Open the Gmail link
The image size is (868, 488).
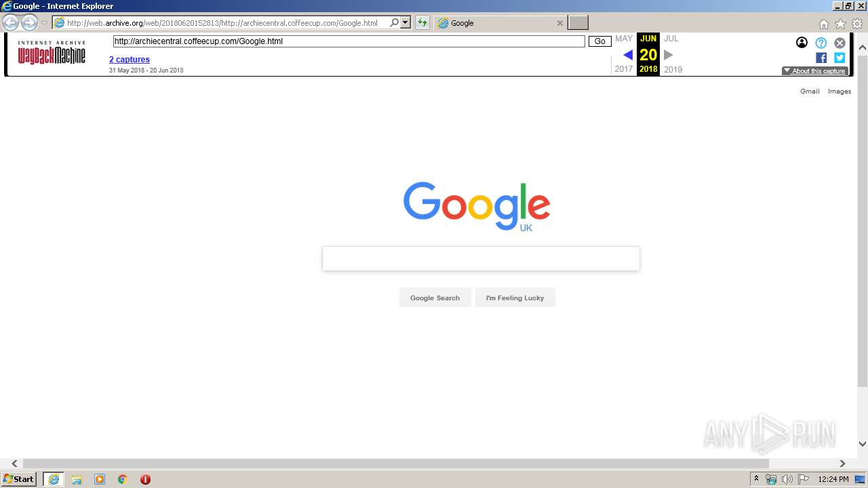pos(810,91)
